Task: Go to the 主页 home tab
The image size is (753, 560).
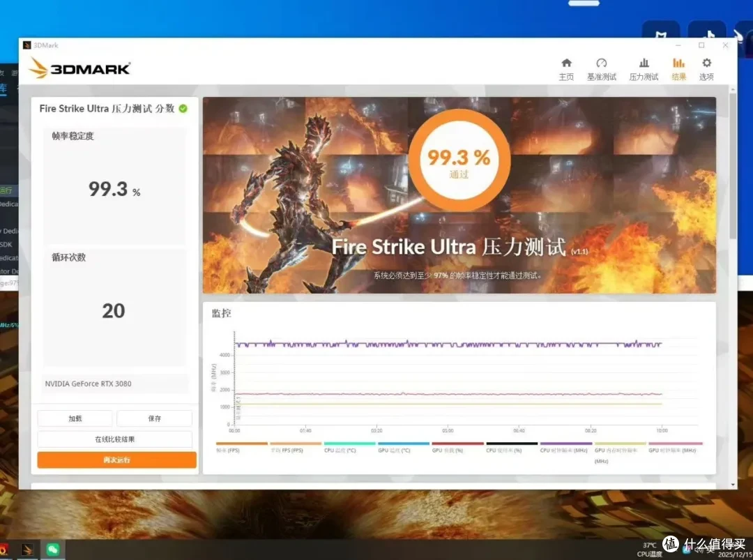Action: click(x=567, y=69)
